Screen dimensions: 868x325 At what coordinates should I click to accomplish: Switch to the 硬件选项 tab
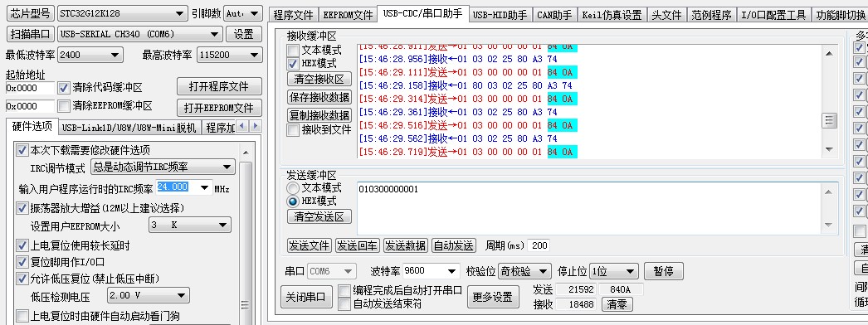tap(32, 127)
